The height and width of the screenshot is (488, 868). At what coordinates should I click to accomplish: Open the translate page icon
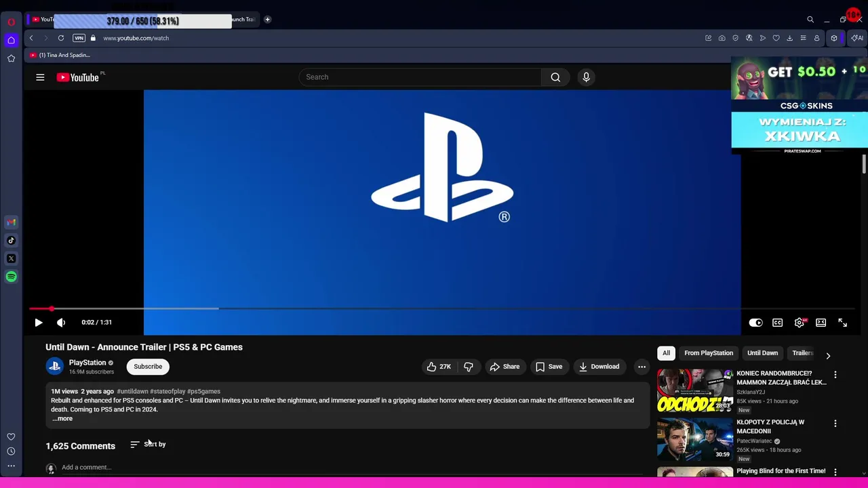[x=749, y=38]
